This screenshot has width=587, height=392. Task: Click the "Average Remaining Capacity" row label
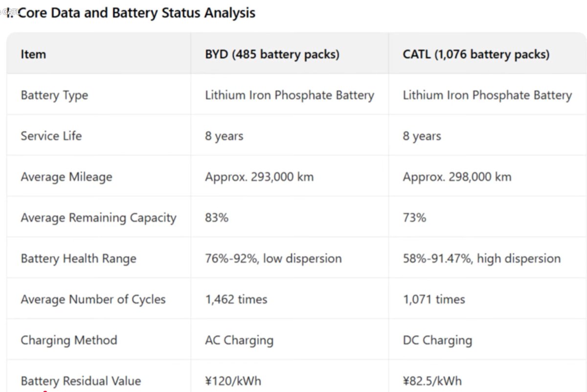(98, 218)
